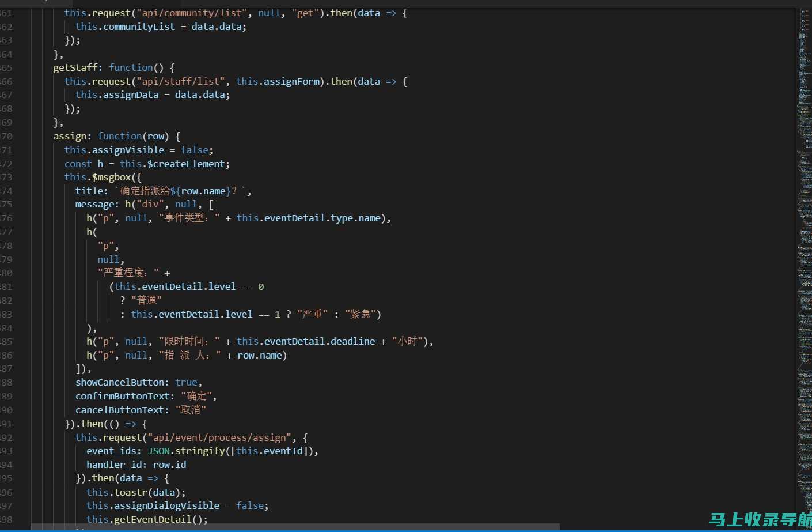This screenshot has width=812, height=532.
Task: Click the horizontal scrollbar at the bottom
Action: coord(295,527)
